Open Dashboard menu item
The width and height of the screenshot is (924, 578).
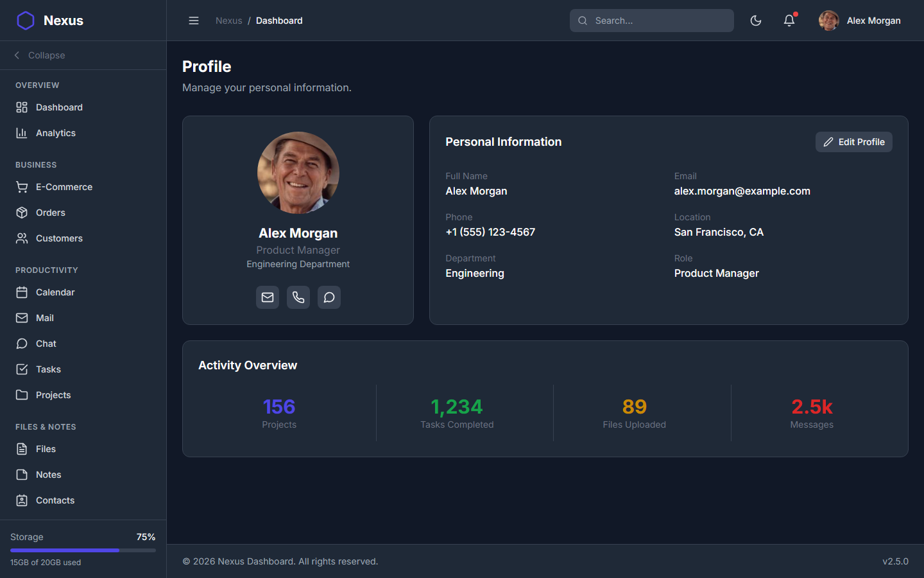[83, 107]
